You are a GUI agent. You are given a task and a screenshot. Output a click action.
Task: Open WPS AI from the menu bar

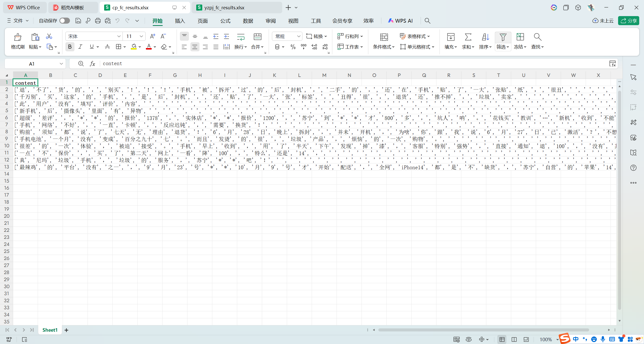tap(400, 21)
